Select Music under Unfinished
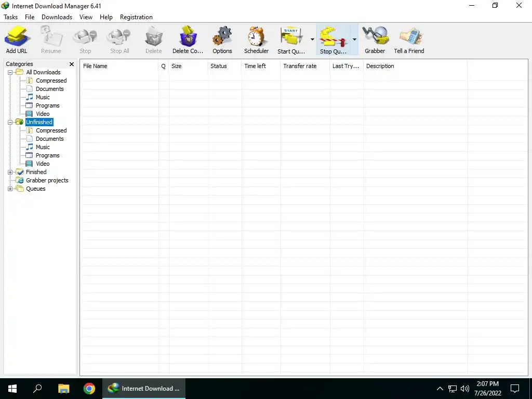Viewport: 532px width, 399px height. click(43, 147)
